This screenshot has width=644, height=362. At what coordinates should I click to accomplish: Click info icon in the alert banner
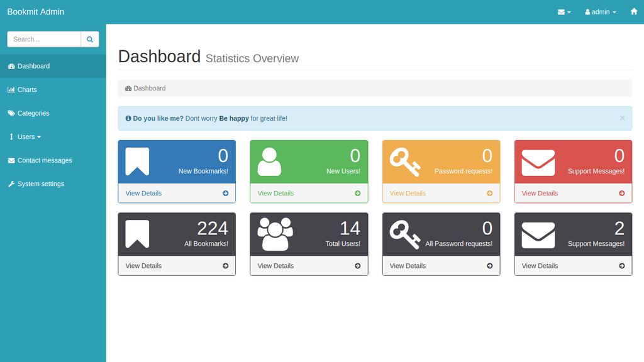pos(128,119)
